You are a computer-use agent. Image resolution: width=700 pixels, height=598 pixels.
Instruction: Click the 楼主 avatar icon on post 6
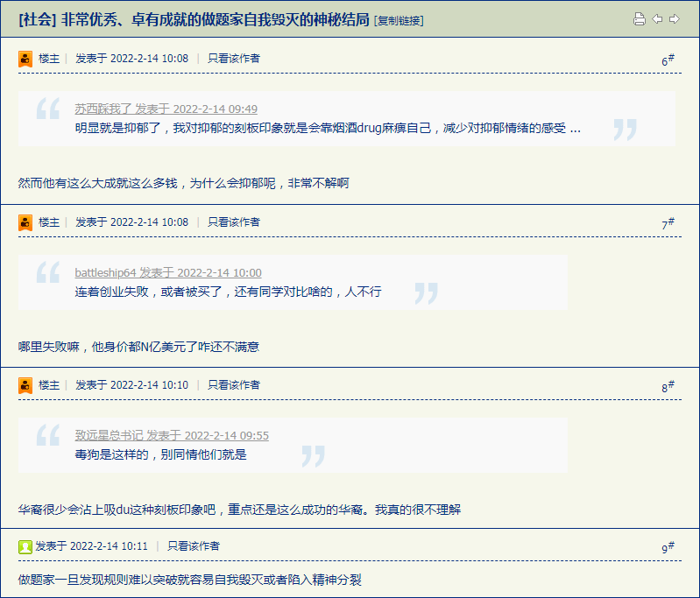[x=25, y=59]
